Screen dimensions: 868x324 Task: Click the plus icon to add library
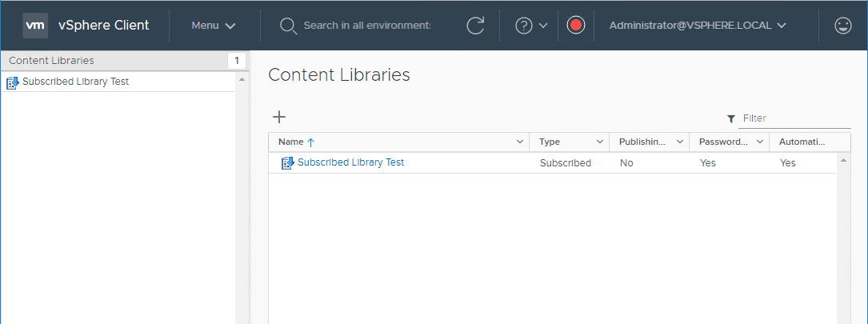[x=279, y=117]
